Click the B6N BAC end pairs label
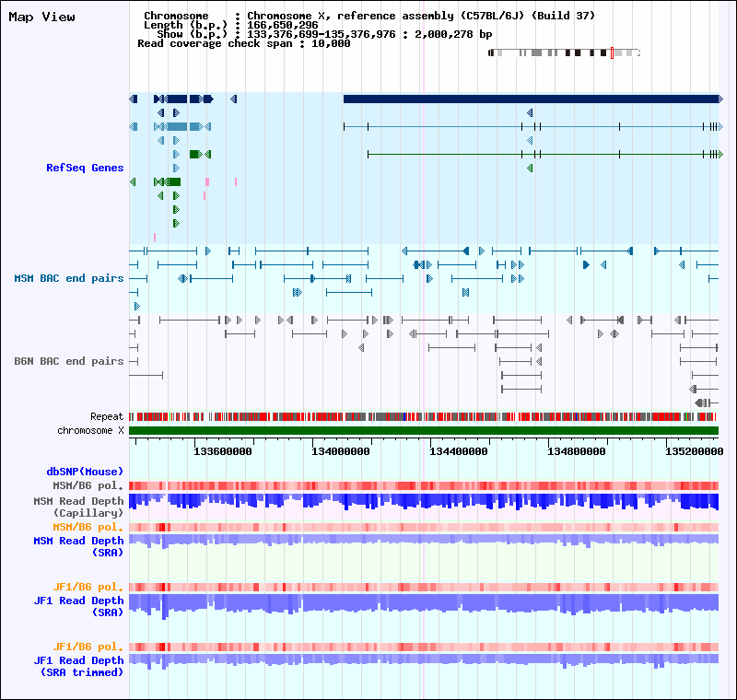 tap(68, 361)
